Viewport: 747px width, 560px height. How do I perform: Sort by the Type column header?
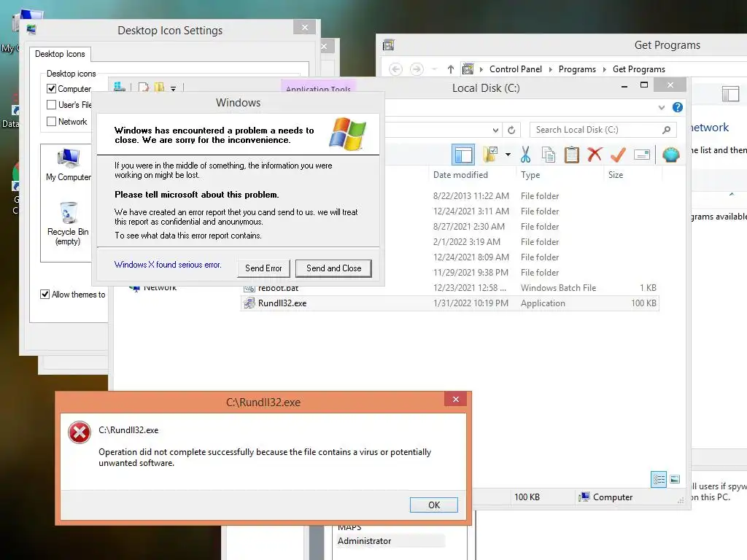point(530,175)
